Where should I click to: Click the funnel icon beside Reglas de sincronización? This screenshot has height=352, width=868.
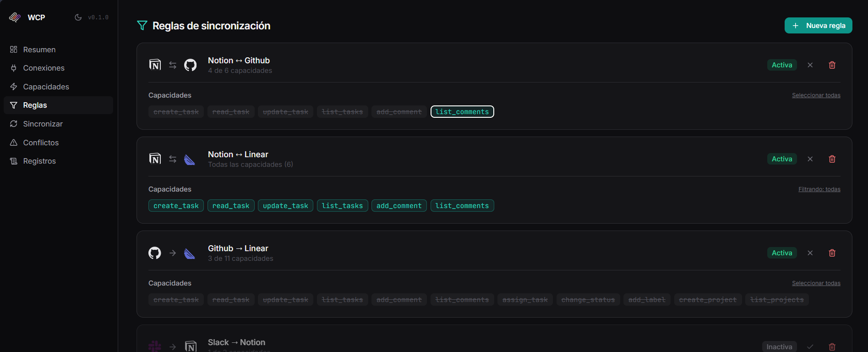[142, 26]
